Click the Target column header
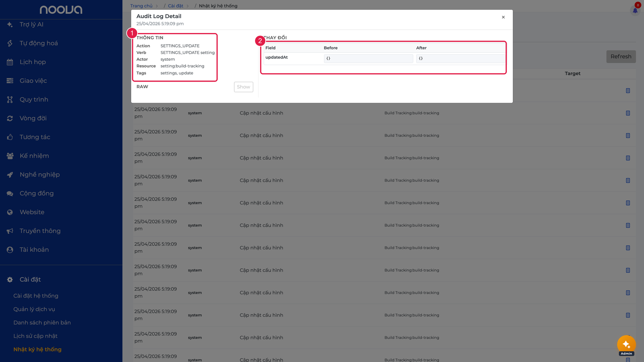Viewport: 644px width, 362px height. [x=572, y=74]
